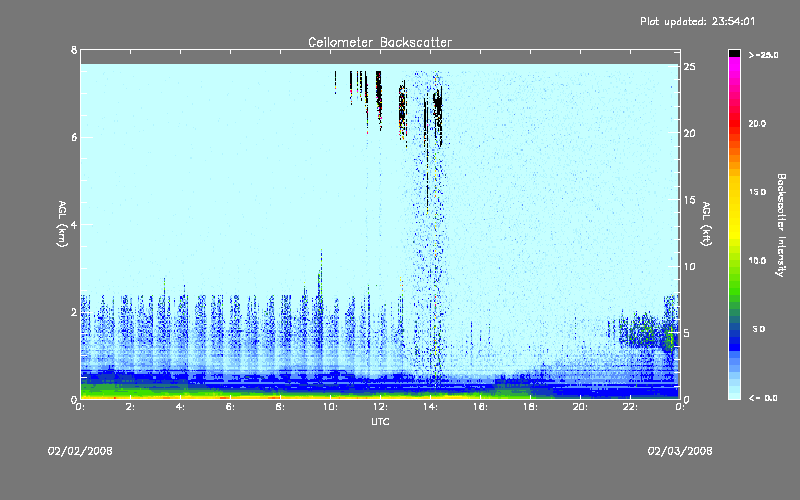
Task: Click the "5.0" colorbar label
Action: 759,329
